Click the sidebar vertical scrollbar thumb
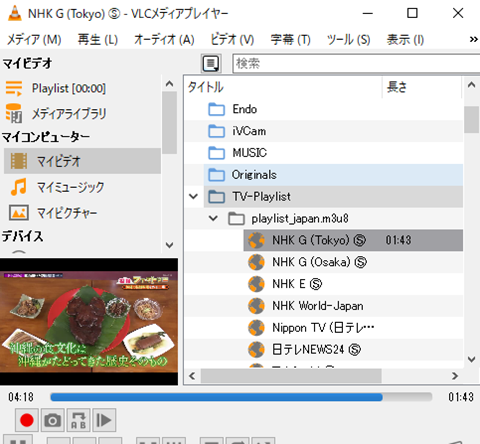The width and height of the screenshot is (480, 444). point(169,123)
